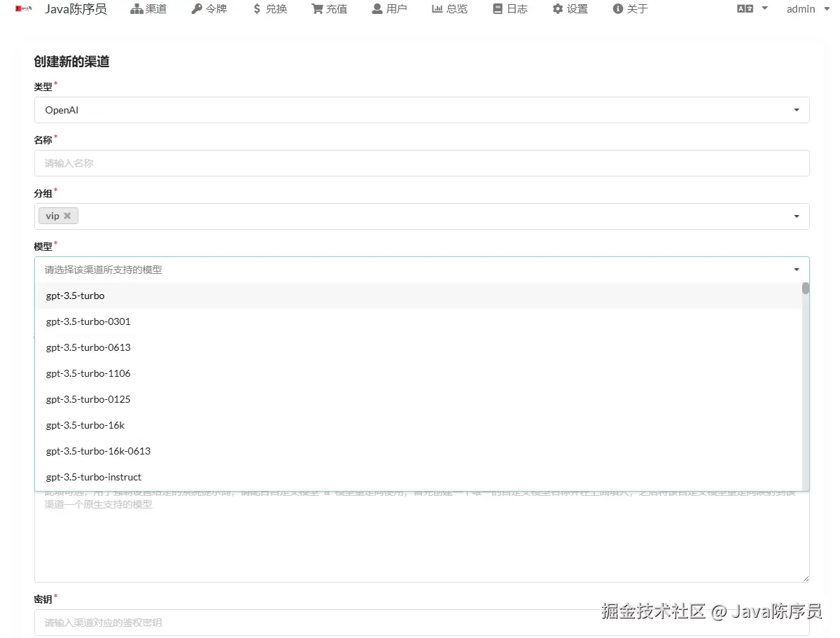Click the gear icon beside 设置

point(558,9)
